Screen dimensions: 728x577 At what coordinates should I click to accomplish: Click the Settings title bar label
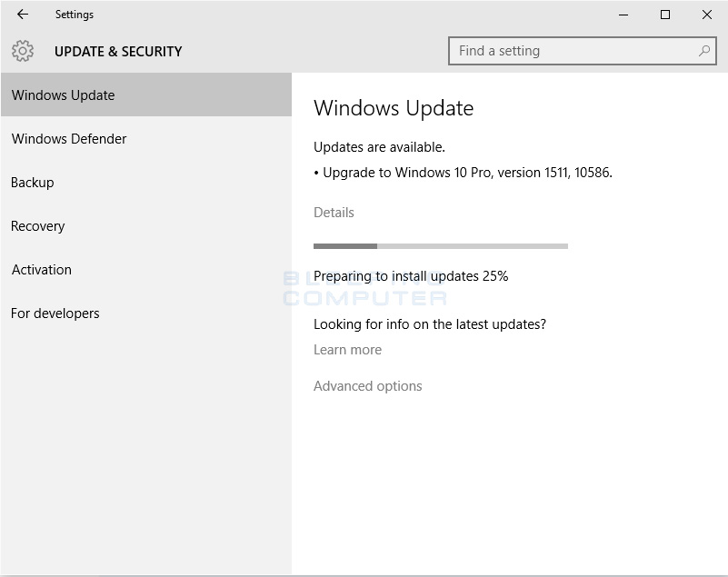click(x=74, y=15)
